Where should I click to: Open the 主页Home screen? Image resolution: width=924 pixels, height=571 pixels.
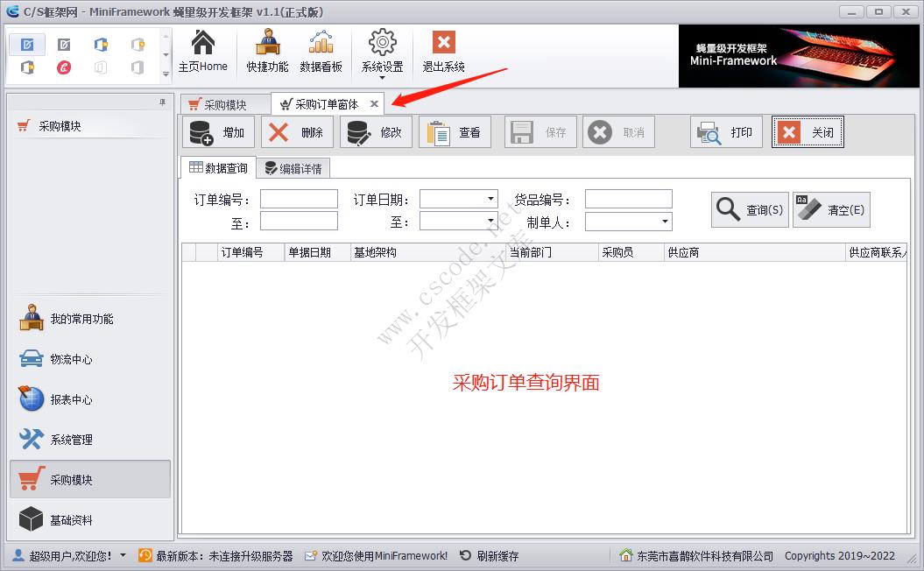[204, 53]
